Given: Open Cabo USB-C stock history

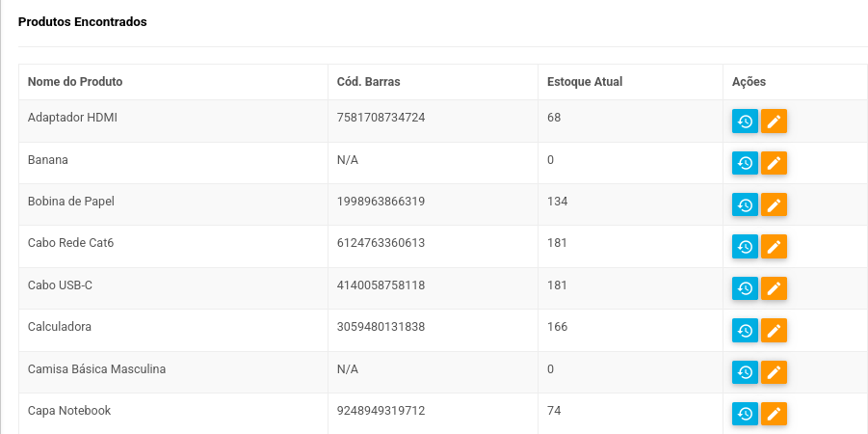Looking at the screenshot, I should click(745, 288).
